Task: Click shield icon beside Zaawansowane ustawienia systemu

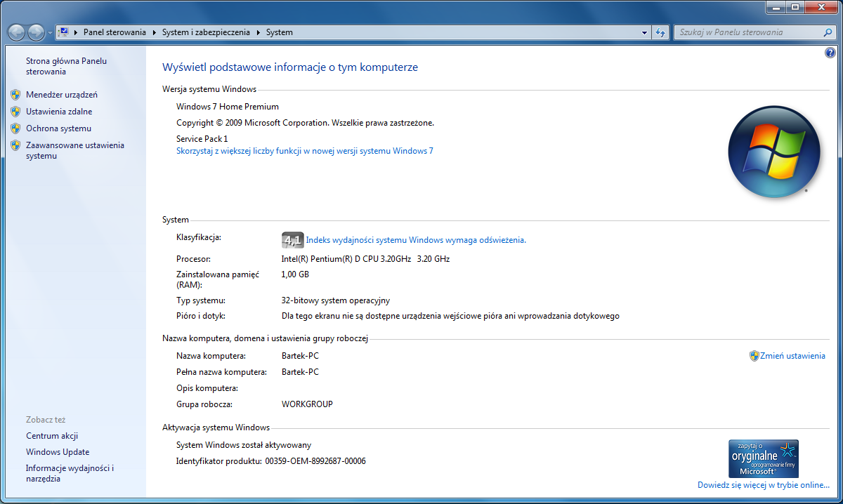Action: click(15, 145)
